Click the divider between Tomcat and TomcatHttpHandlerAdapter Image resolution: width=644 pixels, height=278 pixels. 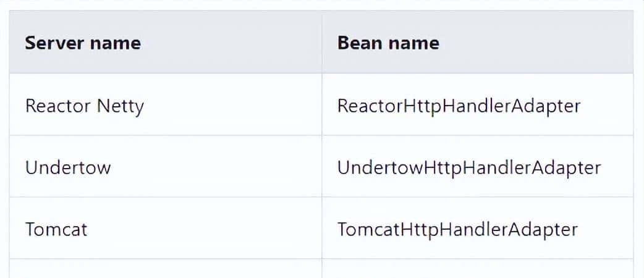(322, 228)
